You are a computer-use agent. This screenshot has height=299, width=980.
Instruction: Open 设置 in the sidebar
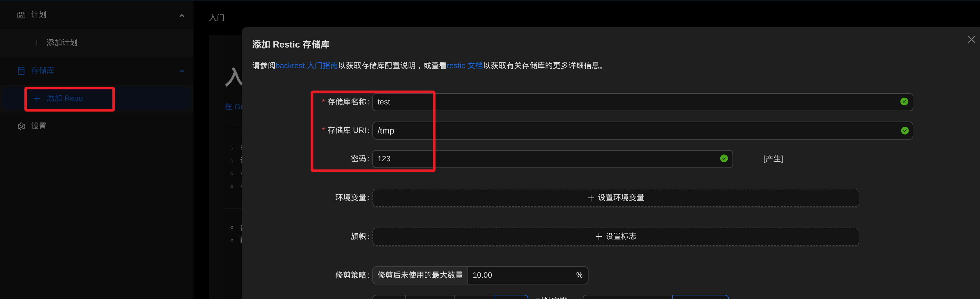[x=39, y=126]
